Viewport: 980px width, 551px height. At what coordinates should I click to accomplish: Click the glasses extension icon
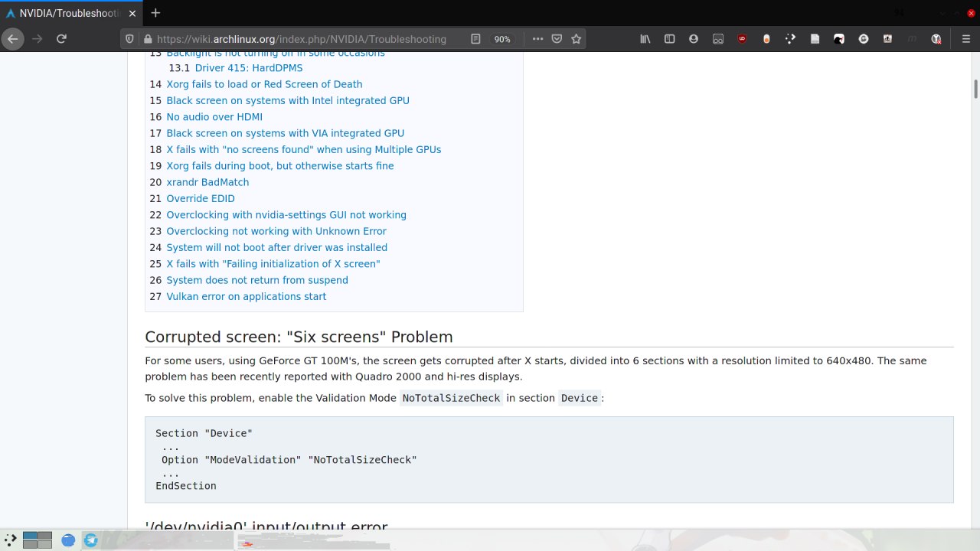(718, 38)
